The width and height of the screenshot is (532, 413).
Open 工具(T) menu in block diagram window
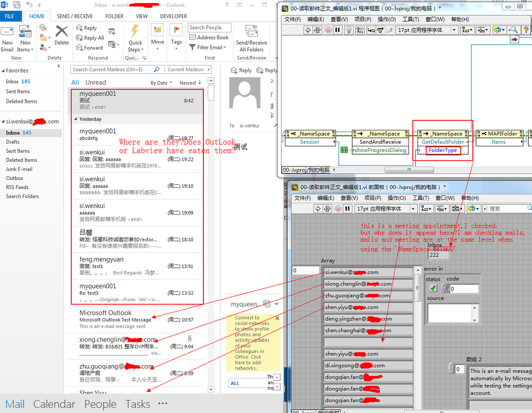point(411,19)
